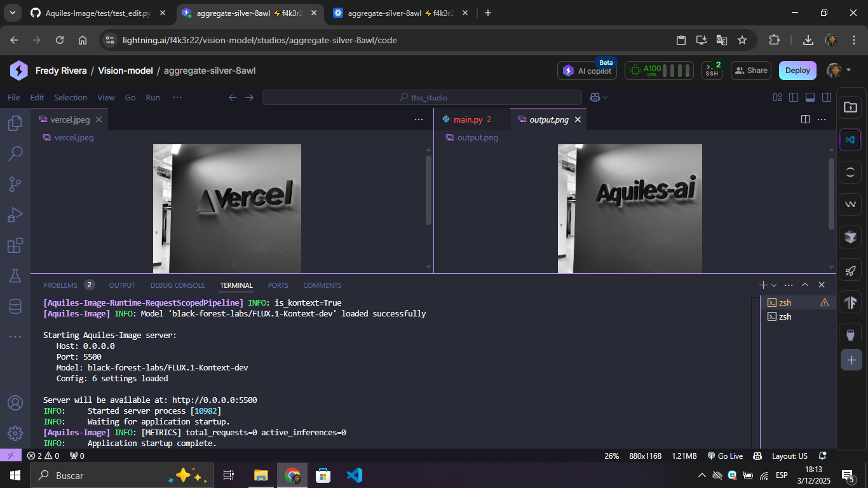Viewport: 868px width, 488px height.
Task: Select the vercel.jpeg editor tab
Action: pos(70,119)
